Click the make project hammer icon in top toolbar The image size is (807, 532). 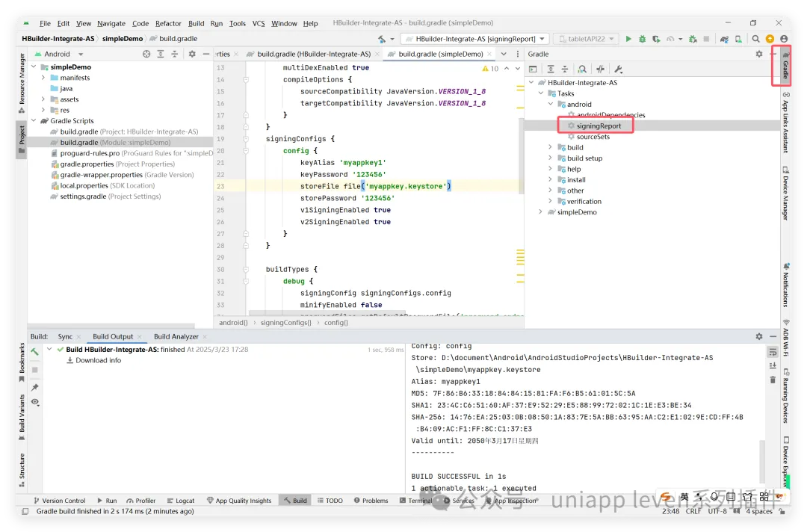pos(381,39)
